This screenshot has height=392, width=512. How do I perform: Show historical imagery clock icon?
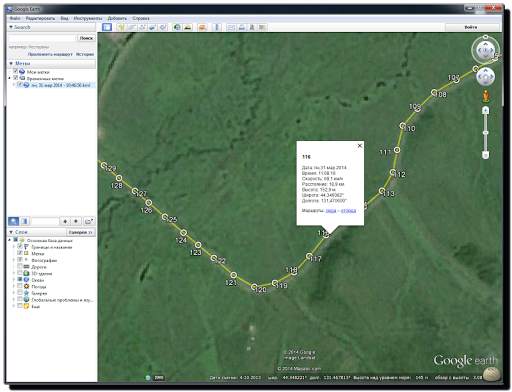click(x=177, y=27)
